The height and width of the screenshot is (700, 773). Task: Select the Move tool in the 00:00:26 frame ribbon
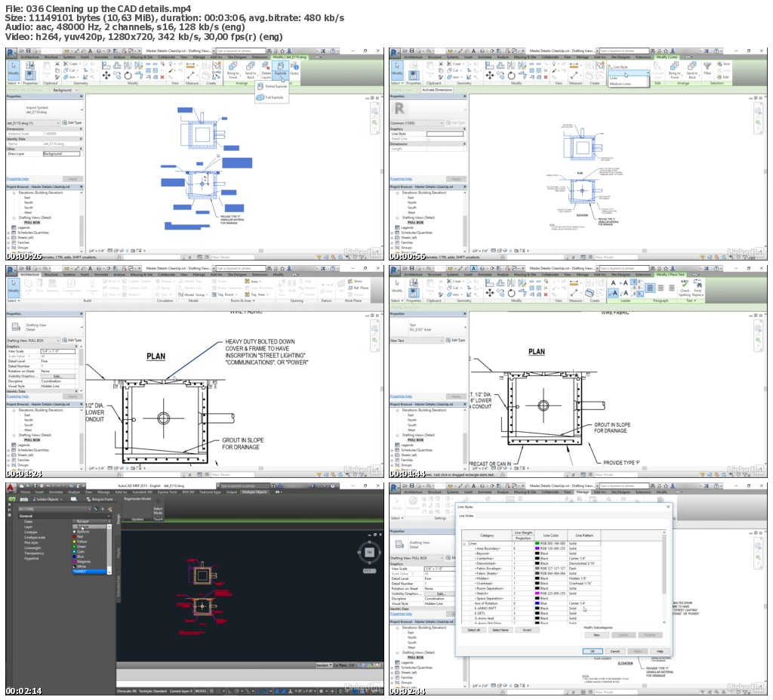tap(106, 75)
